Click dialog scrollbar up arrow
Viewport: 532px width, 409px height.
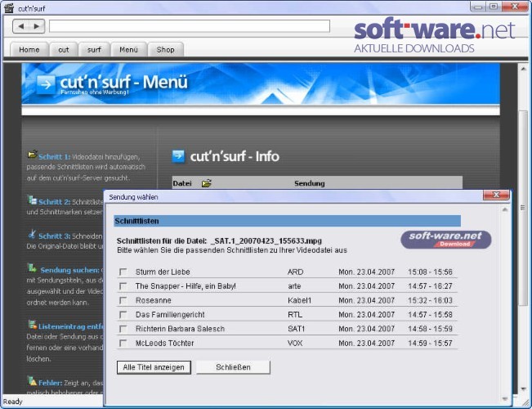[x=504, y=209]
